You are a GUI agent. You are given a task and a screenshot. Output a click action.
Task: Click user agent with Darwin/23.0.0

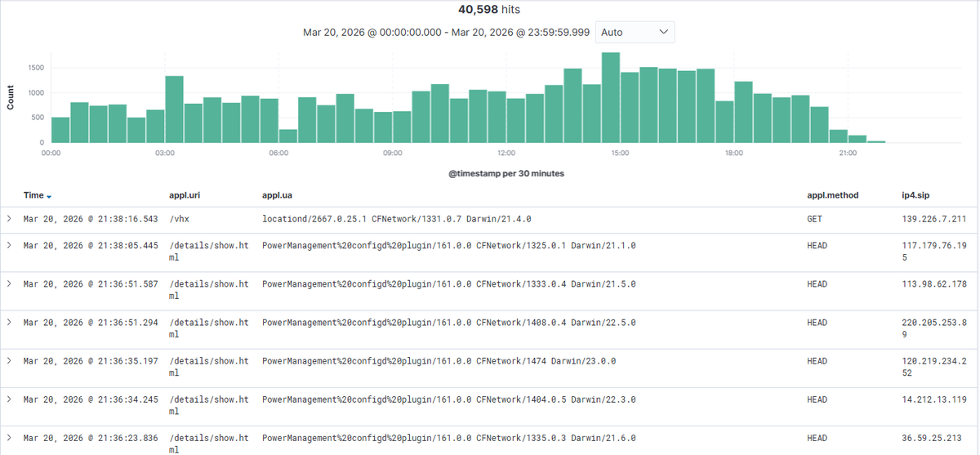(x=439, y=360)
